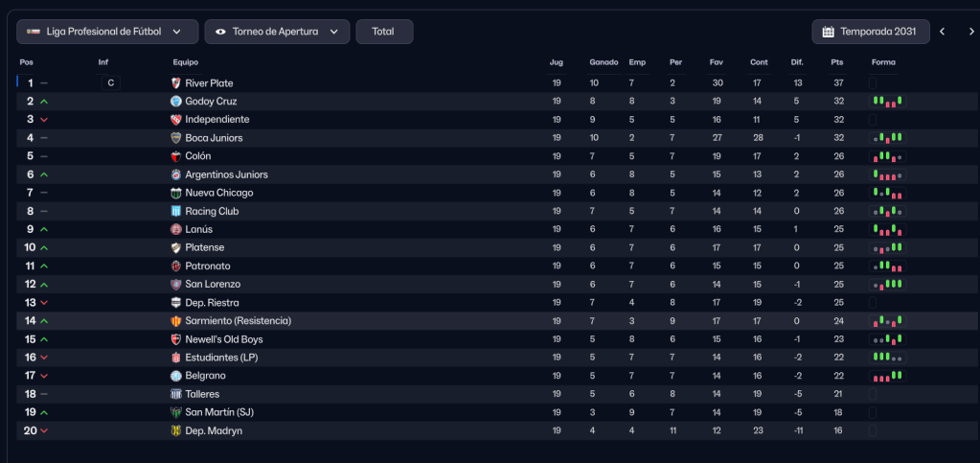Click the eye icon in Torneo de Apertura

pos(221,32)
